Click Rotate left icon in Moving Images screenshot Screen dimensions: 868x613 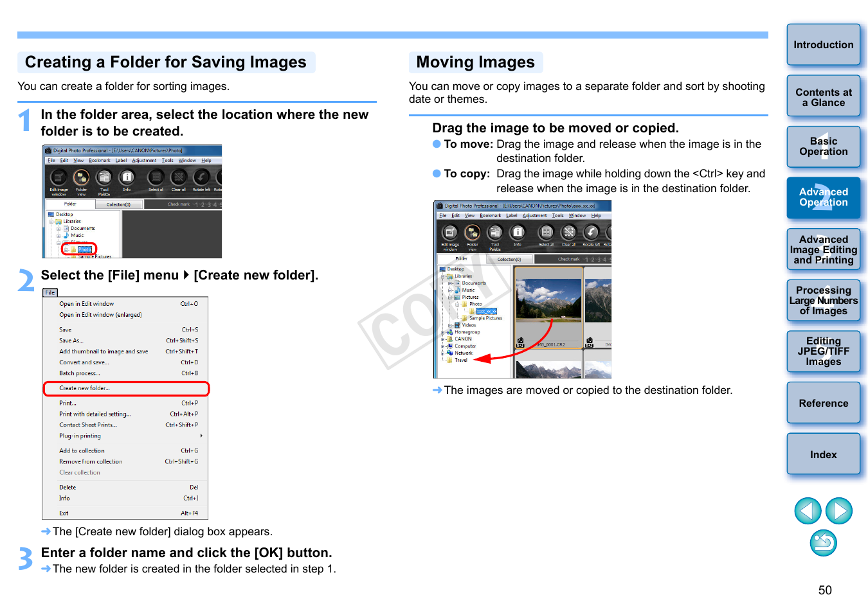[591, 233]
